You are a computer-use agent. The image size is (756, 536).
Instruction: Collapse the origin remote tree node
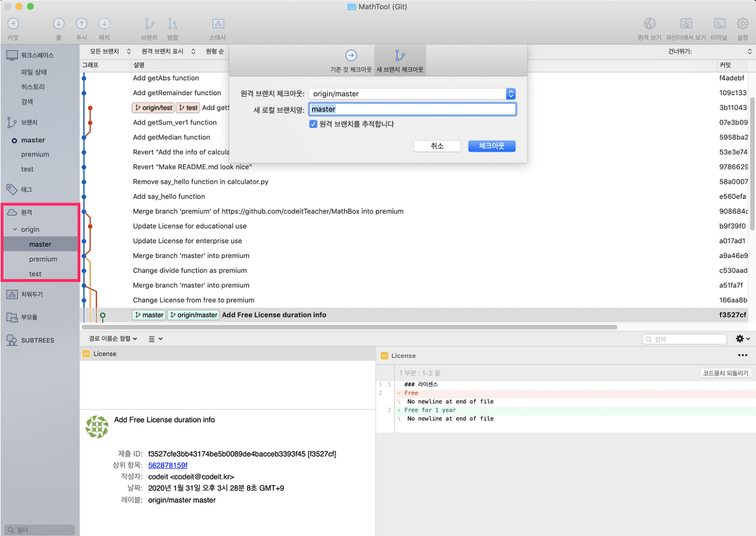click(15, 230)
